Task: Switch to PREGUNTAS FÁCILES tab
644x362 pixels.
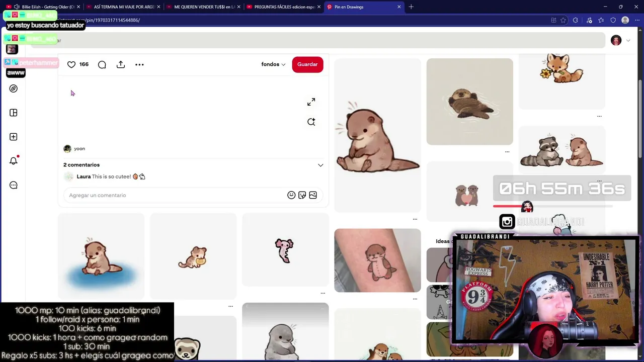Action: pyautogui.click(x=284, y=7)
